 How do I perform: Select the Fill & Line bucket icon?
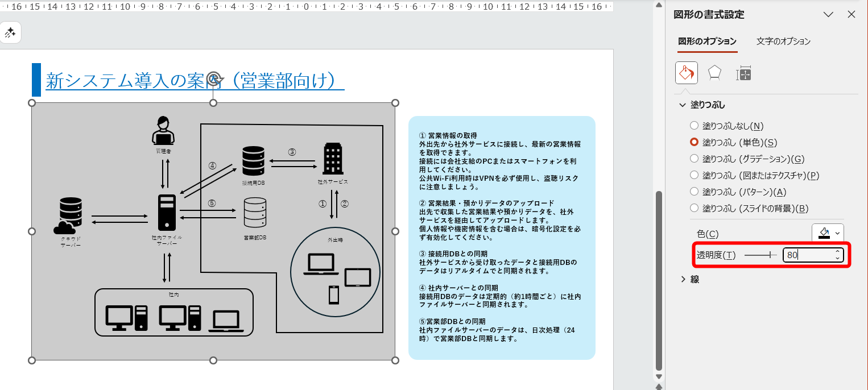[x=686, y=73]
